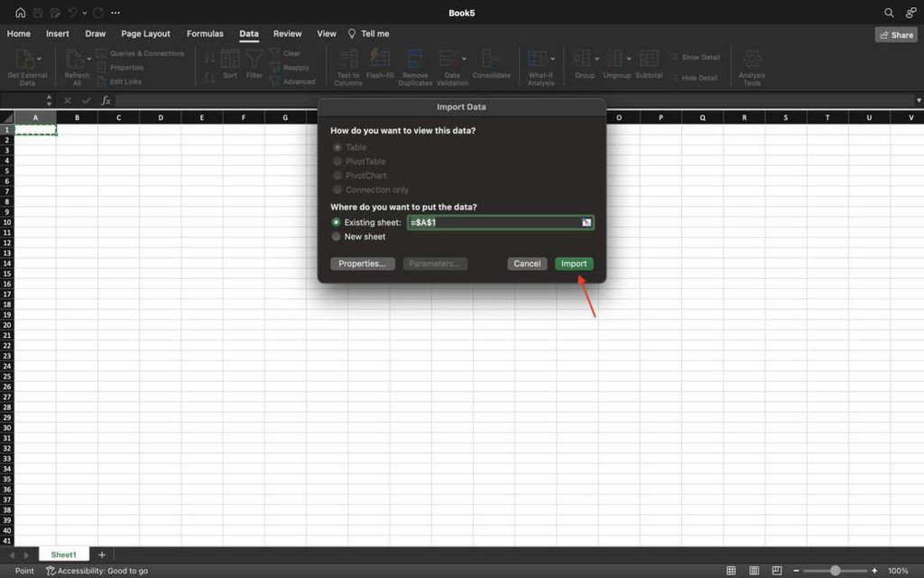The height and width of the screenshot is (578, 924).
Task: Click the Tell me search box
Action: (x=369, y=33)
